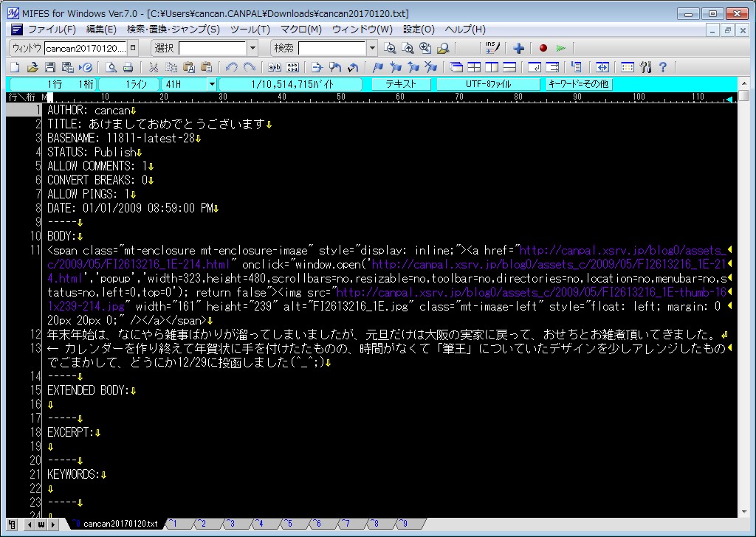Open the ツール(T) menu

(250, 30)
